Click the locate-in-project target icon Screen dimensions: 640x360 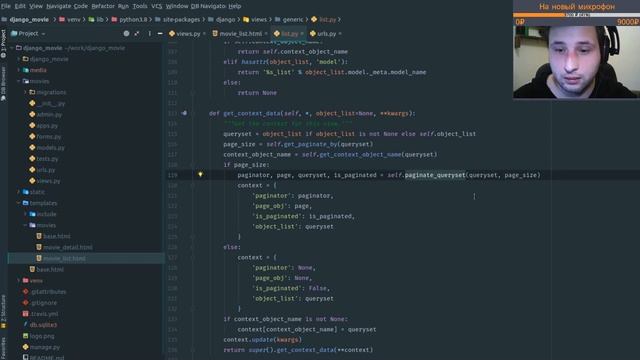click(x=127, y=33)
